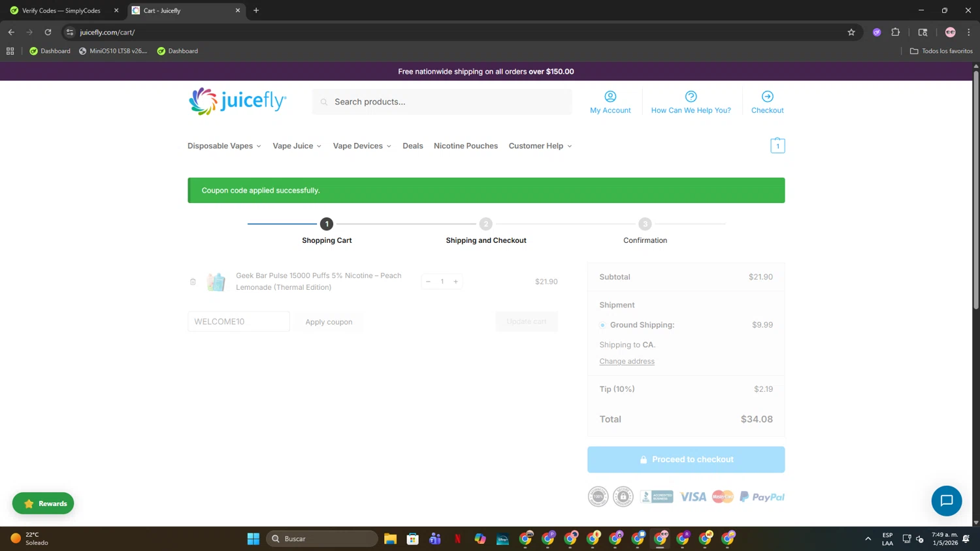Open a new browser tab
Viewport: 980px width, 551px height.
pyautogui.click(x=256, y=10)
